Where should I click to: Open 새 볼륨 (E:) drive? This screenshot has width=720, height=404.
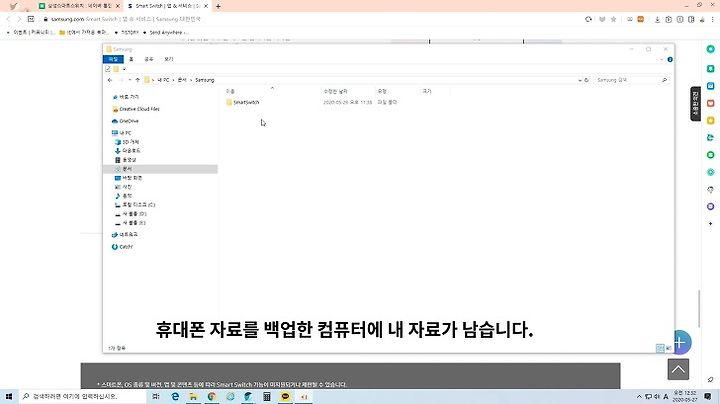(131, 223)
